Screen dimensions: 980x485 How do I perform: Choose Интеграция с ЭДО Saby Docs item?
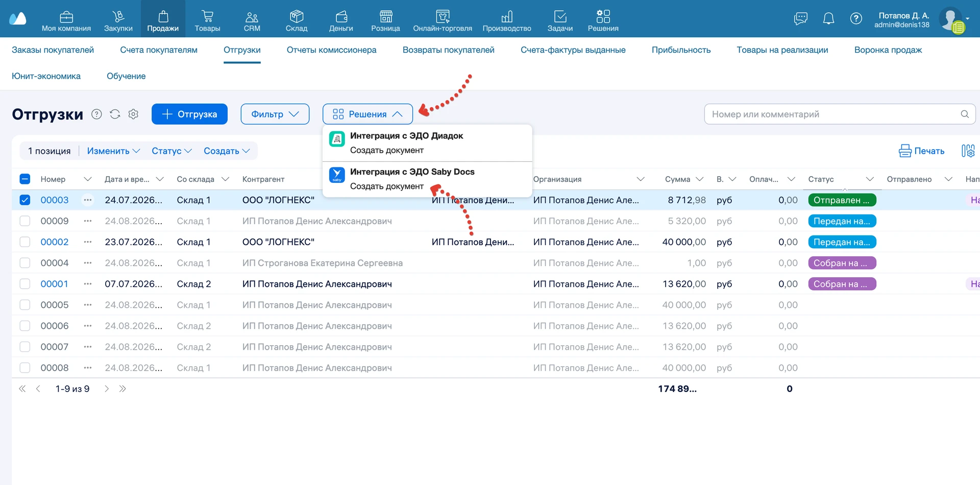point(428,179)
